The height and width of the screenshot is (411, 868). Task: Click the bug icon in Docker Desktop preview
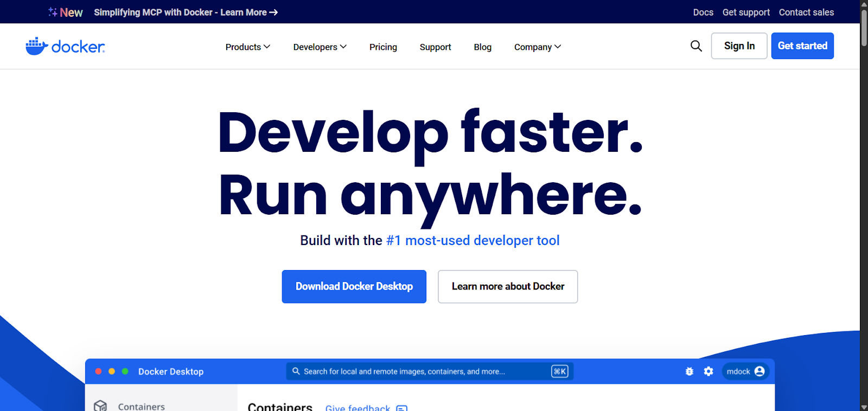pos(690,371)
